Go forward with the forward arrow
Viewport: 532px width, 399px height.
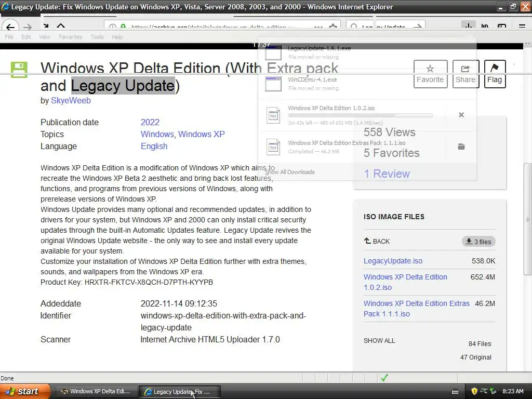coord(28,27)
